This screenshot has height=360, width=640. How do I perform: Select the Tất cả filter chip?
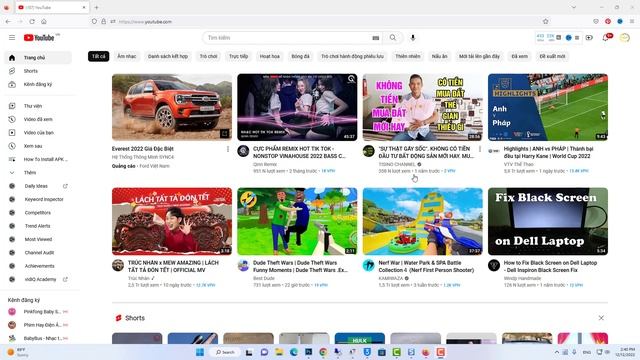point(98,56)
